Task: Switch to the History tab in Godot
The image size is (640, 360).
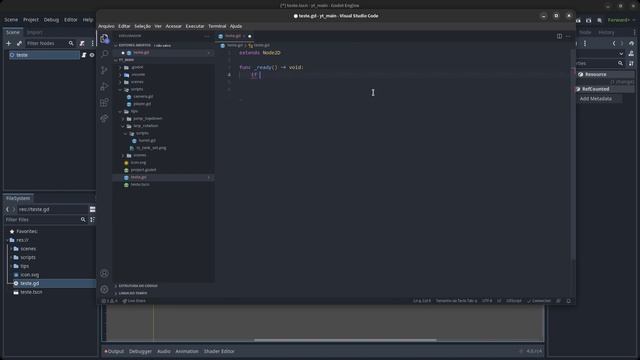Action: [606, 32]
